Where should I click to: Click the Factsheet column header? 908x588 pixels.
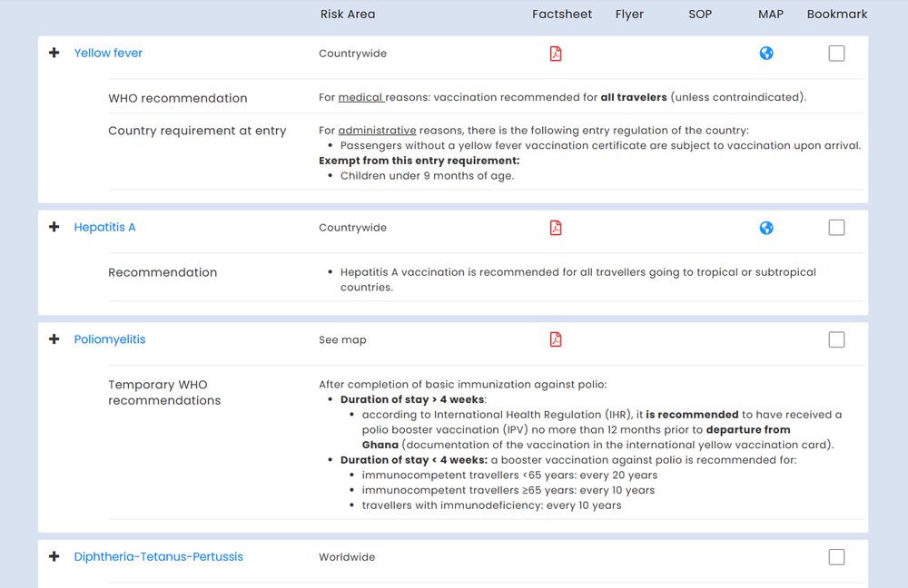point(562,14)
